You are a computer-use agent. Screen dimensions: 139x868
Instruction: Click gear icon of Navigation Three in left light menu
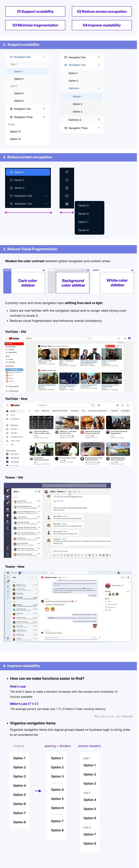click(11, 117)
